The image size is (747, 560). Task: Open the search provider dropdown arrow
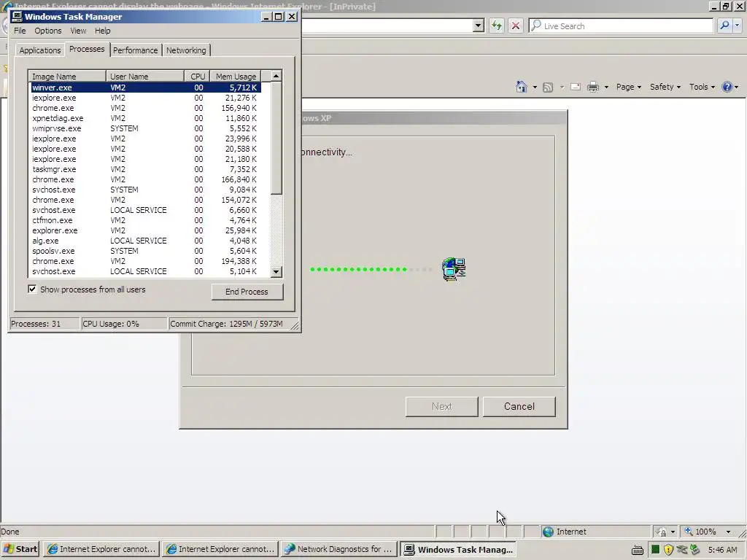coord(737,26)
